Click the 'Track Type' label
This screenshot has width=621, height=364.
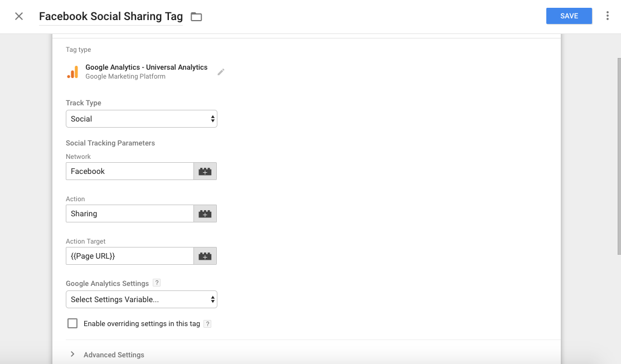coord(84,103)
